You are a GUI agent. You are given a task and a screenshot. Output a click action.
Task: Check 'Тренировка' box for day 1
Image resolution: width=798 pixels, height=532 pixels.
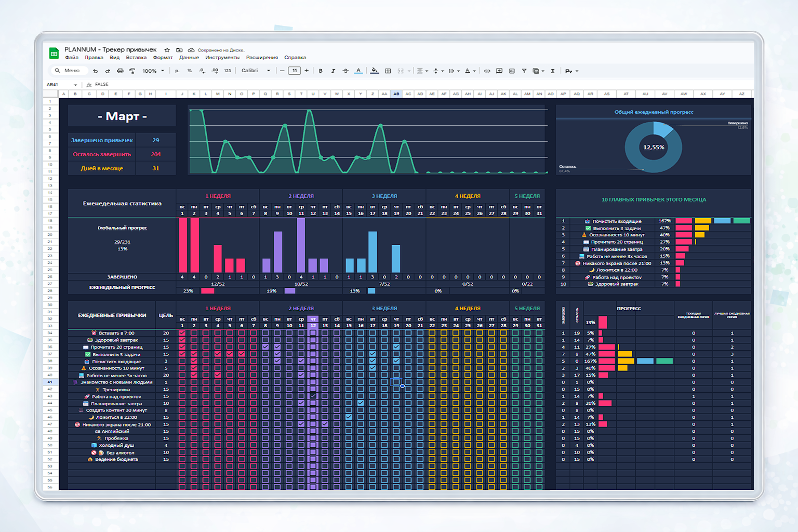click(182, 389)
